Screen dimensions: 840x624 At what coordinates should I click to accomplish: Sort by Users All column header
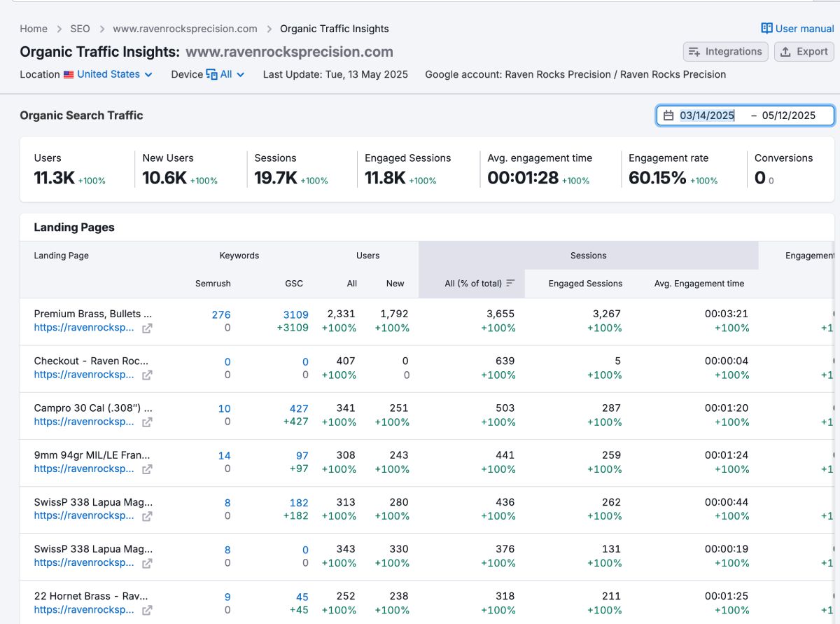(351, 284)
